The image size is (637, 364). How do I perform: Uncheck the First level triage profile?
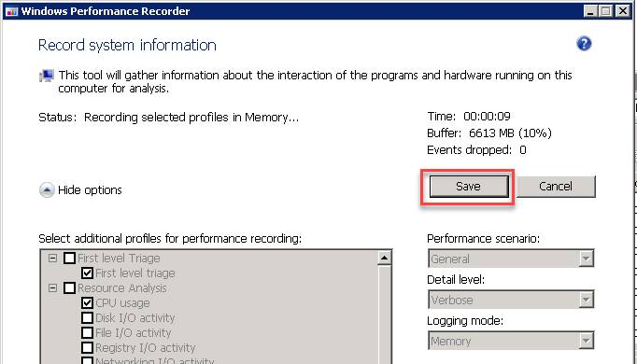click(x=88, y=273)
